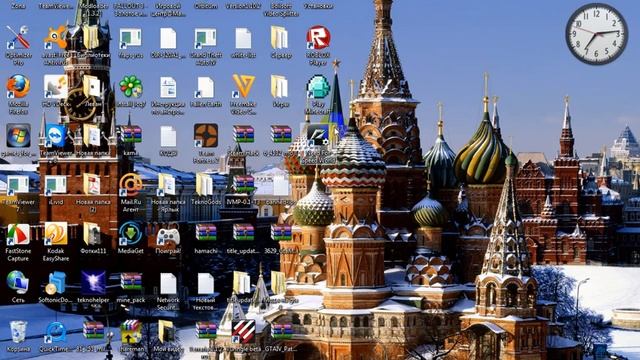This screenshot has height=360, width=640.
Task: Select the white-list text file
Action: point(243,38)
